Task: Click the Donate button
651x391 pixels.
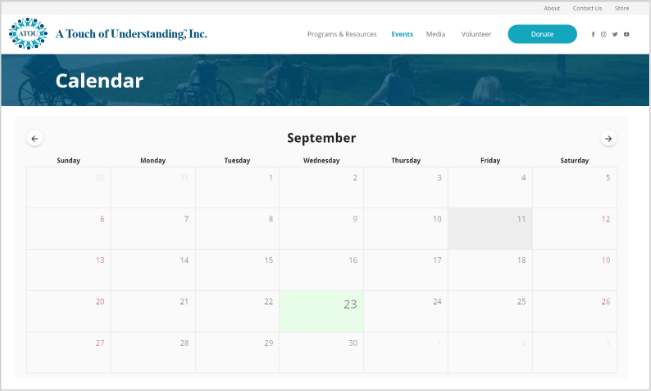Action: [542, 34]
